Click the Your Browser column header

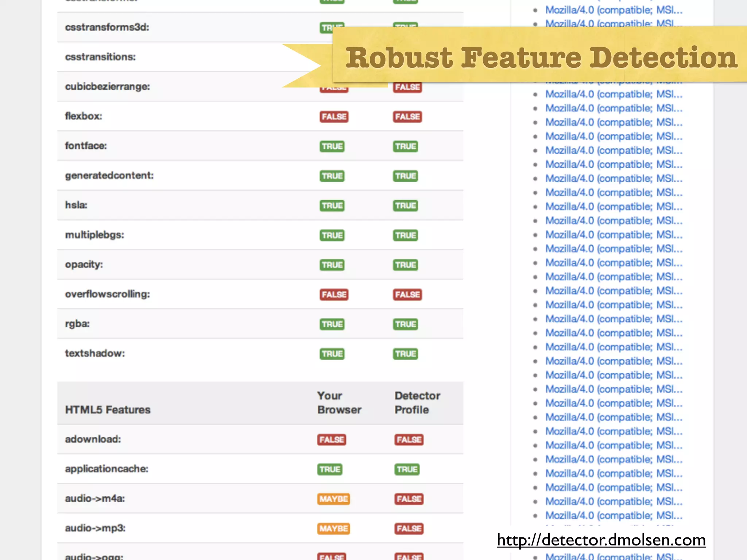(x=339, y=403)
